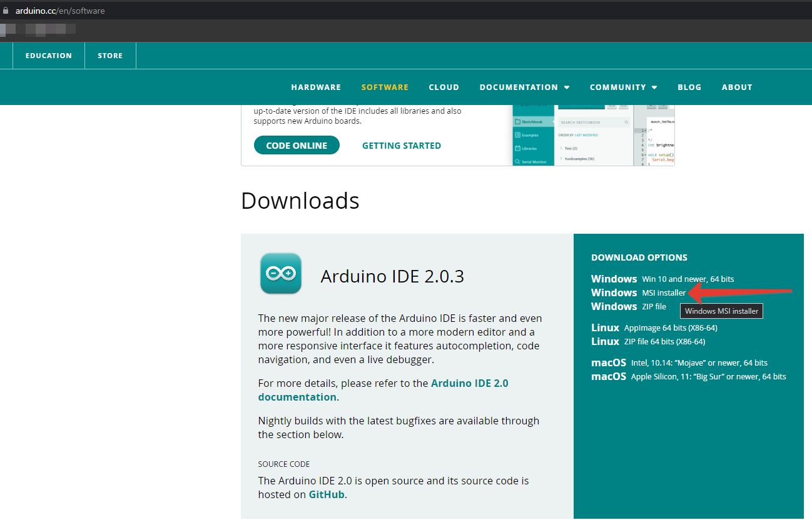The image size is (812, 530).
Task: Open the Blog menu item
Action: point(689,87)
